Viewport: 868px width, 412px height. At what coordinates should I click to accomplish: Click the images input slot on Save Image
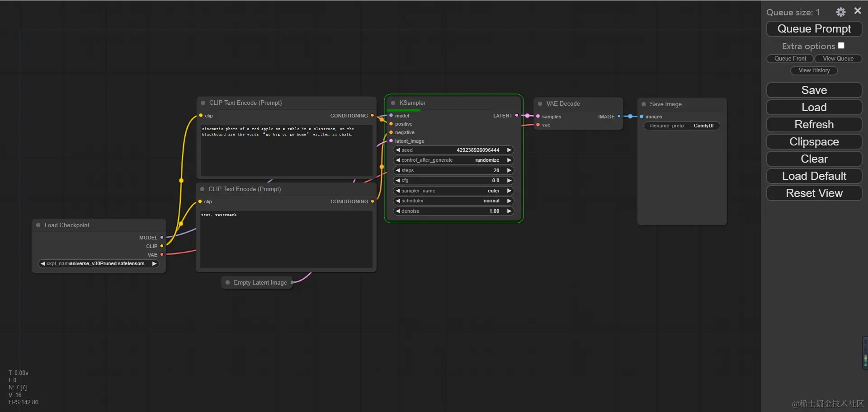[x=642, y=117]
